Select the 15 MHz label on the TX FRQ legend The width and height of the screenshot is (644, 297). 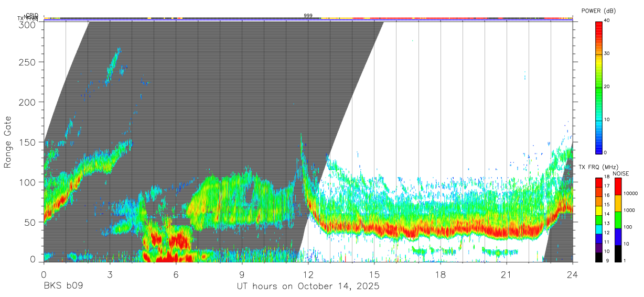606,205
